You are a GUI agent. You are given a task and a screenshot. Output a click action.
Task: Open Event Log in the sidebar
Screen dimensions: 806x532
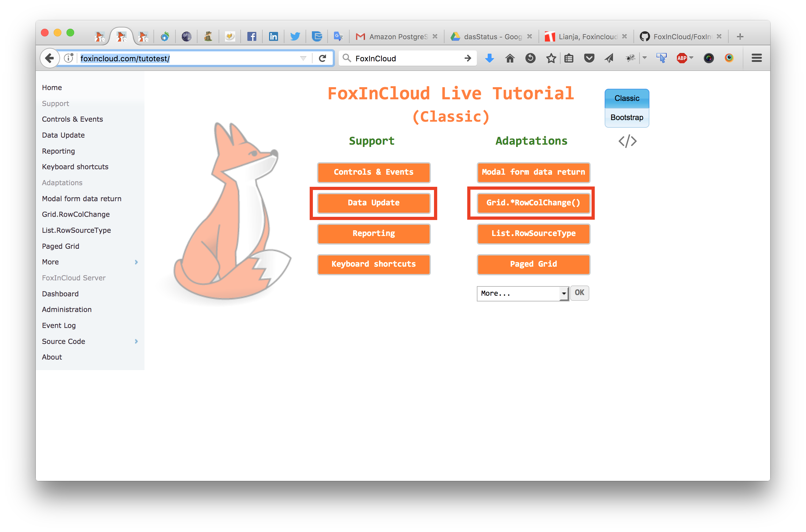(x=59, y=325)
